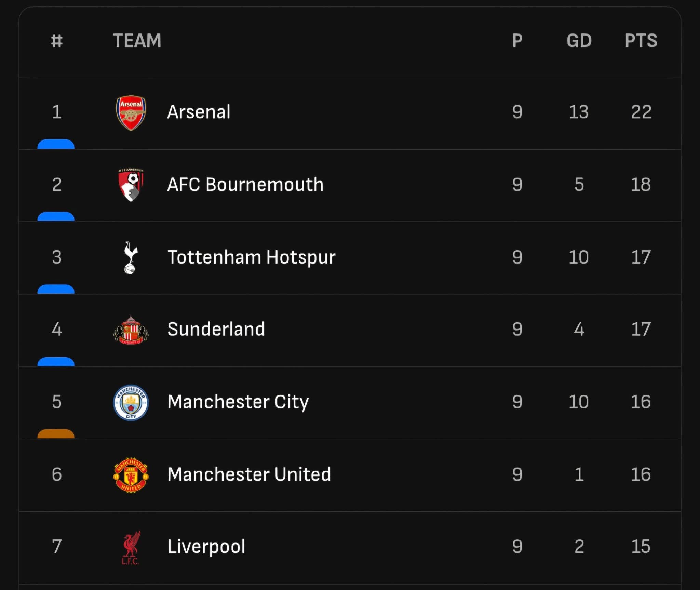This screenshot has height=590, width=700.
Task: Sort standings by GD column header
Action: click(x=579, y=40)
